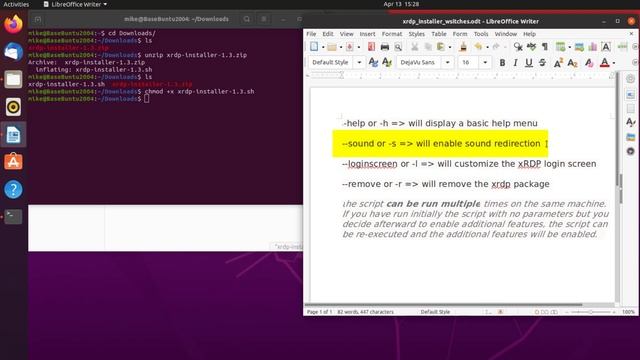Viewport: 640px width, 360px height.
Task: Toggle Print Preview magnifier icon
Action: pos(398,47)
